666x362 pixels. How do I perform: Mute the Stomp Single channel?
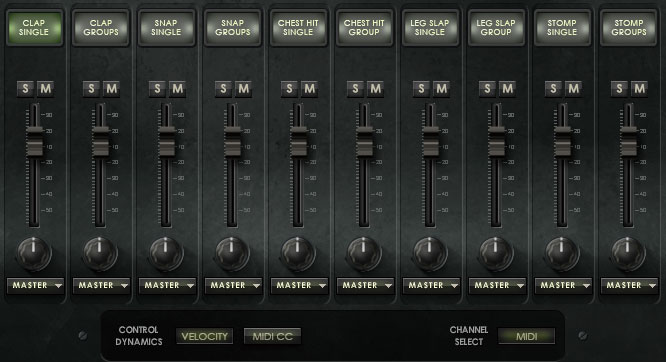(x=573, y=89)
